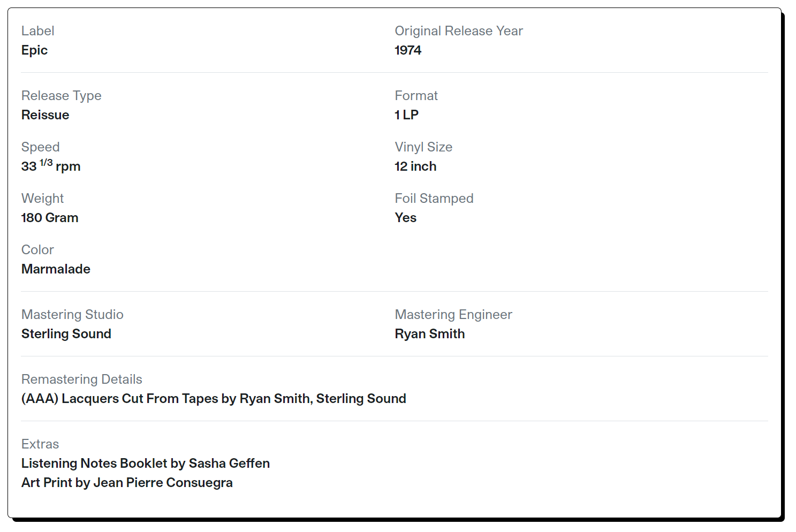Click the AAA Lacquers remastering details line
Screen dimensions: 796x532
(x=214, y=399)
